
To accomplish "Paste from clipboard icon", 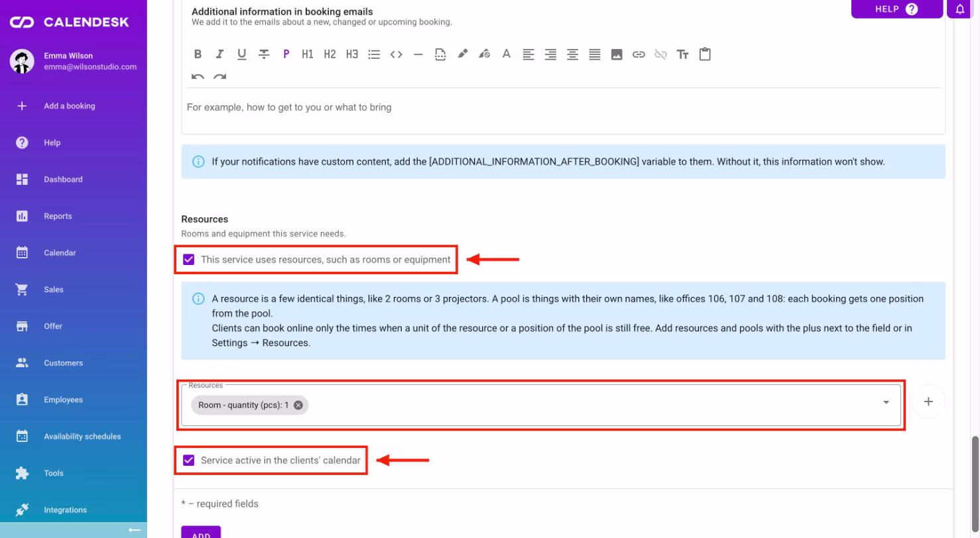I will 705,54.
